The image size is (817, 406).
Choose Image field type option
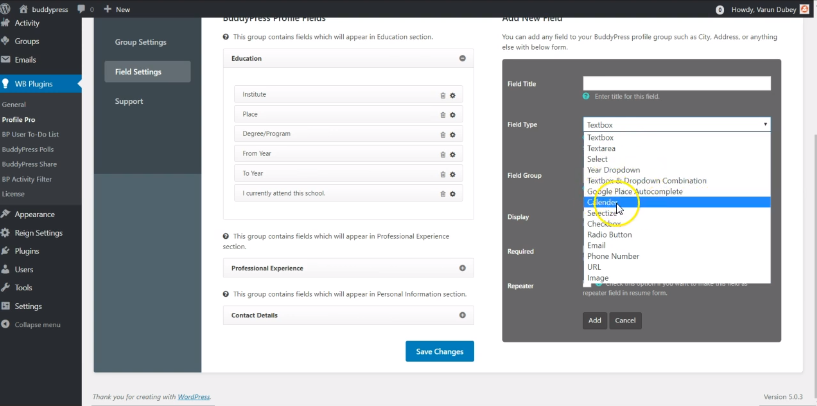point(677,278)
